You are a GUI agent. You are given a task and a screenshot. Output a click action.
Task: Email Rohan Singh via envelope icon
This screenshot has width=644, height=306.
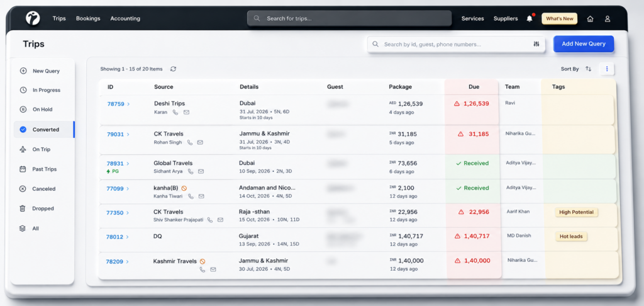click(200, 143)
